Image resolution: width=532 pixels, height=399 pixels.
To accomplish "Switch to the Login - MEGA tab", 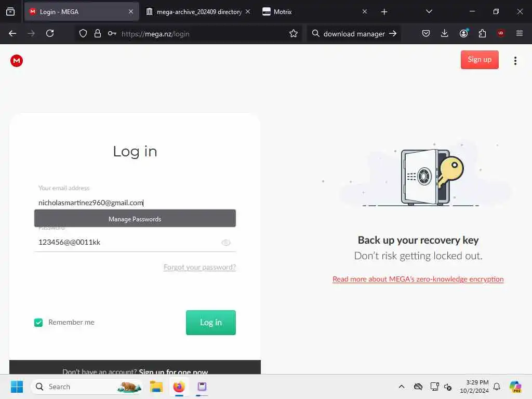I will click(82, 12).
